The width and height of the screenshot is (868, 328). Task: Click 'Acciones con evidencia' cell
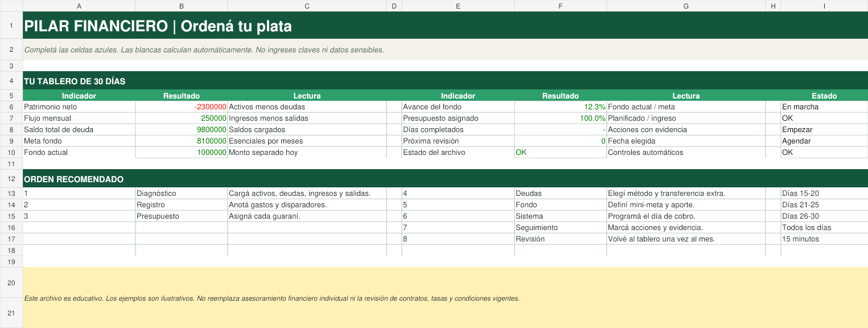pyautogui.click(x=686, y=130)
